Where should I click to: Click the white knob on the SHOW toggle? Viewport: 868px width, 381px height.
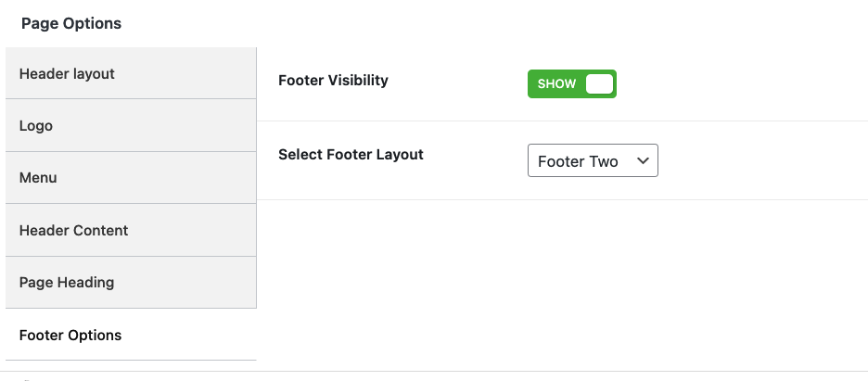(x=599, y=84)
